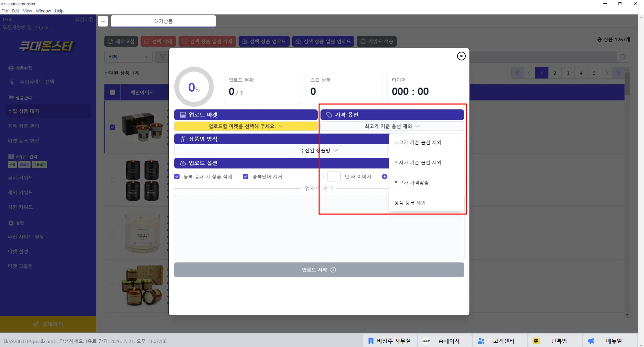Viewport: 644px width, 347px height.
Task: Go to page 3 of the product list
Action: [568, 73]
